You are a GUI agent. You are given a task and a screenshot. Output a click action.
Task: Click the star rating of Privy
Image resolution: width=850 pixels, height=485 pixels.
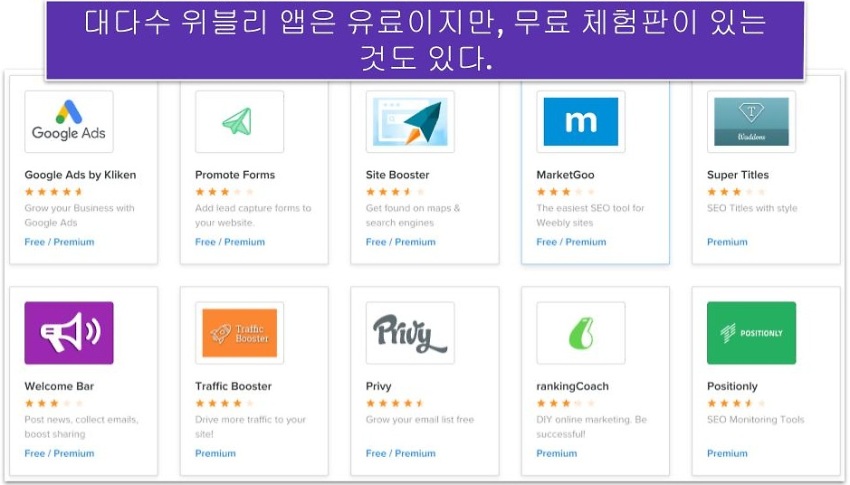[395, 403]
